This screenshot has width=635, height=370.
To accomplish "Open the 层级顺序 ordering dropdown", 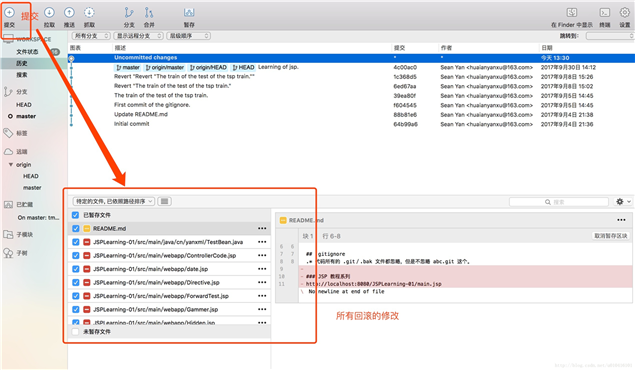I will tap(188, 36).
